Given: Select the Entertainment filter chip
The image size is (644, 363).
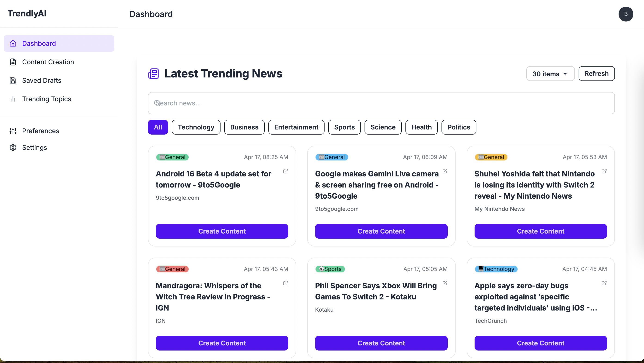Looking at the screenshot, I should click(296, 127).
